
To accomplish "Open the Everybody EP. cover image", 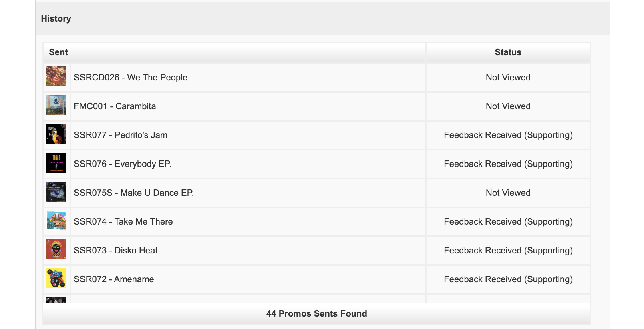I will [56, 163].
